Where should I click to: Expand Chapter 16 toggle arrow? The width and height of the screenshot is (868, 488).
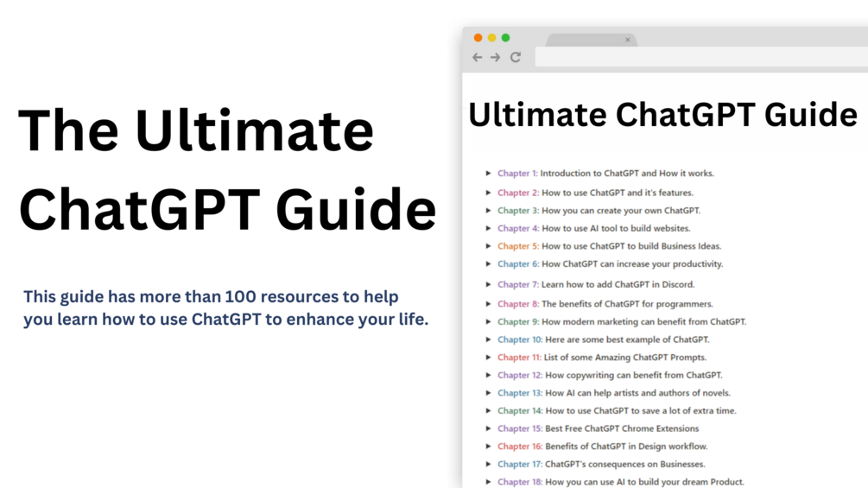[x=488, y=446]
